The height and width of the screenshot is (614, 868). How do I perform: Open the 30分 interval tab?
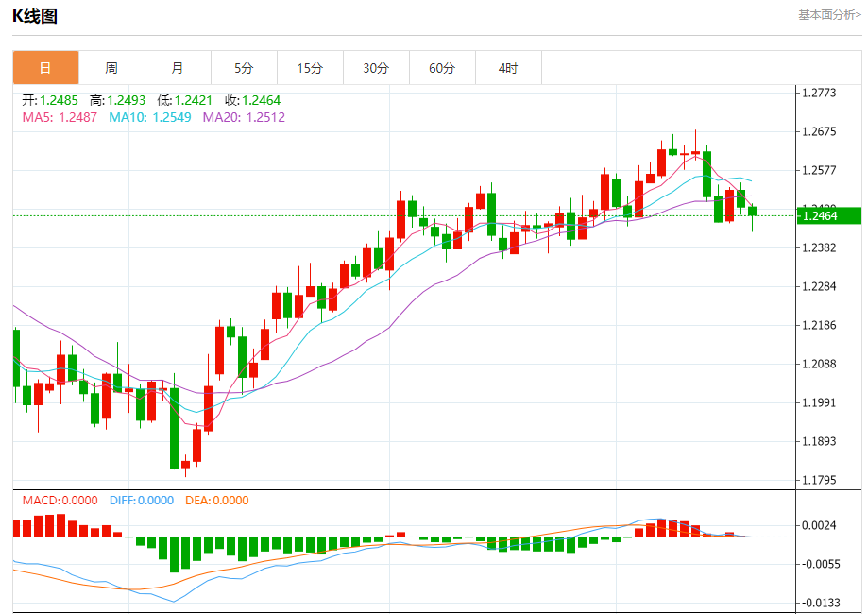377,68
